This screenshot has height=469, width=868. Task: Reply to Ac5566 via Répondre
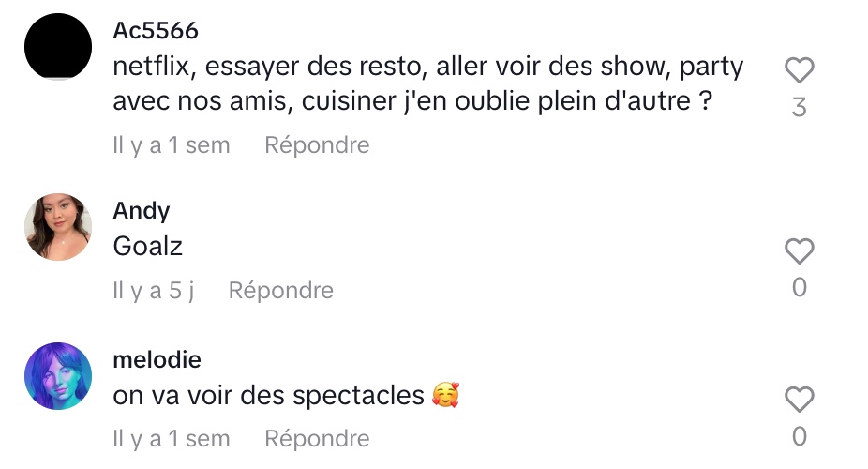point(317,145)
